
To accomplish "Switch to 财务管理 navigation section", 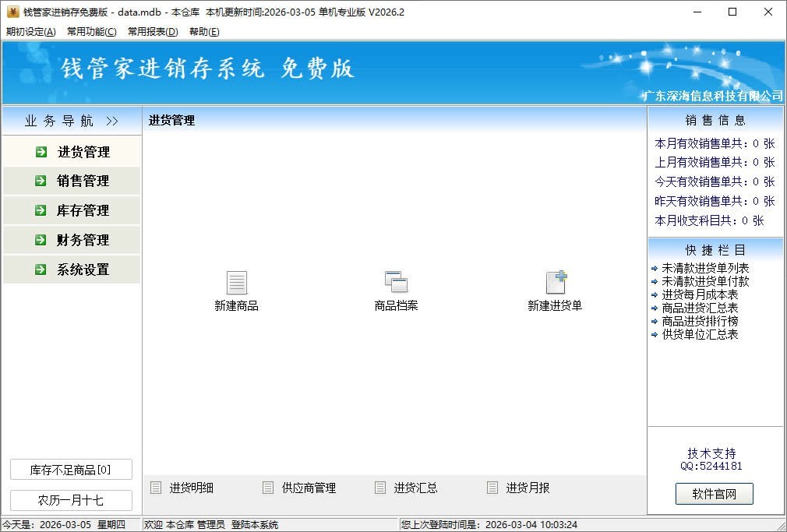I will (83, 240).
